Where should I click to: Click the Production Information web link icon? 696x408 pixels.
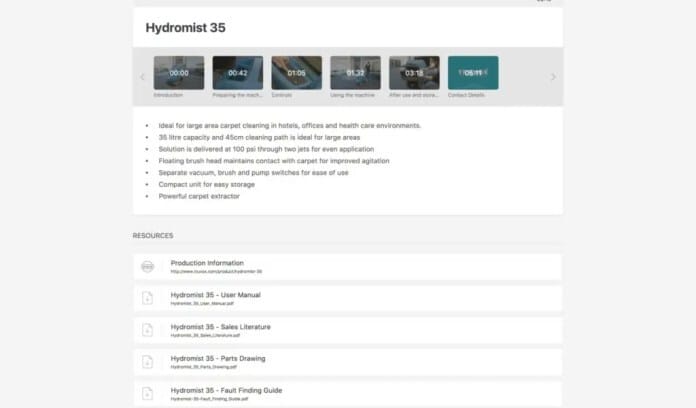coord(147,266)
